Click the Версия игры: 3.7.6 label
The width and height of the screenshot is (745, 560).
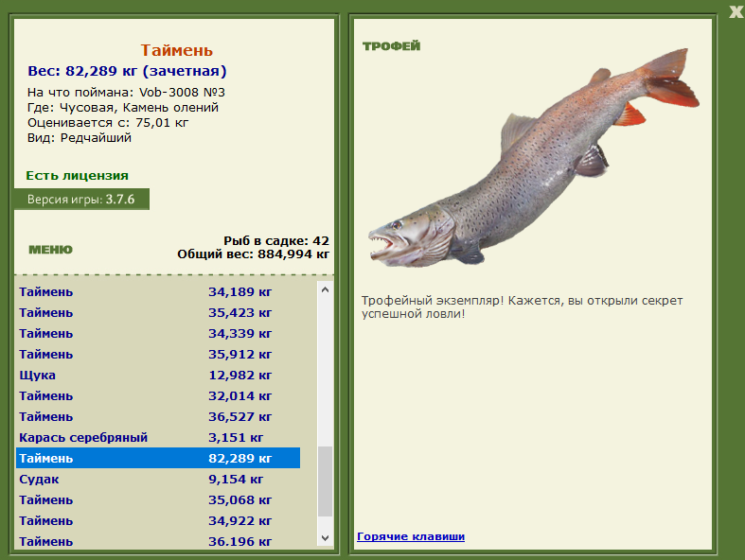click(81, 199)
